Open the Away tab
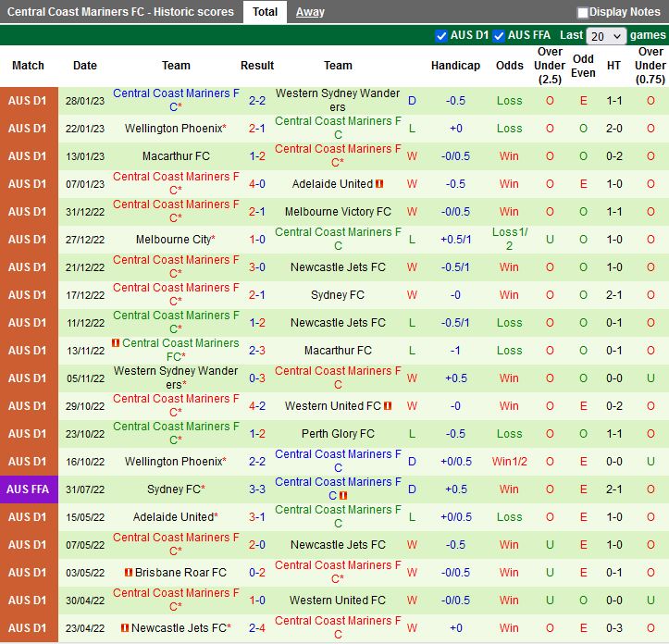This screenshot has width=669, height=644. tap(310, 12)
